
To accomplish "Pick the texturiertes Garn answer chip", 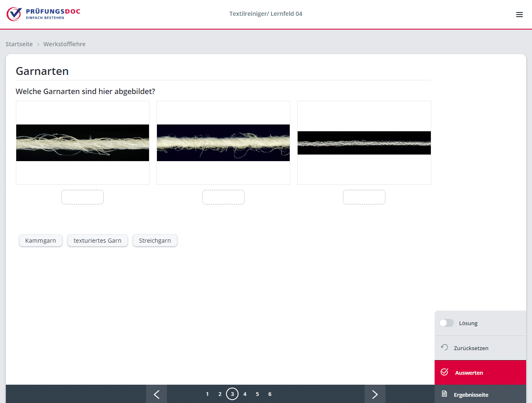I will (x=97, y=241).
